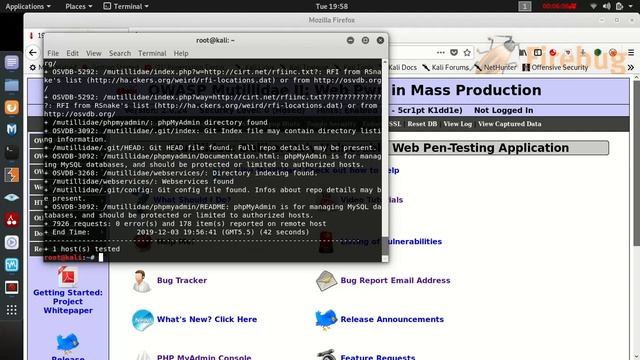This screenshot has height=360, width=640.
Task: Open Kali Forums bookmark
Action: click(445, 67)
